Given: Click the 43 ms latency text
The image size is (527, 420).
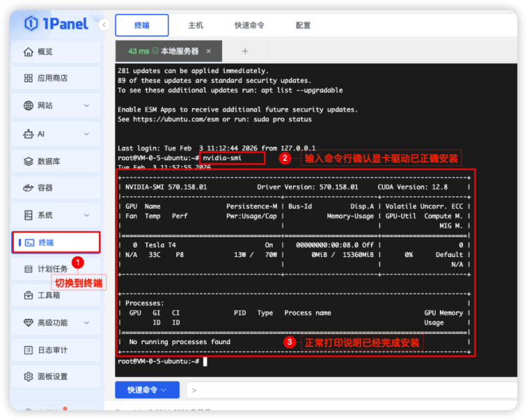Looking at the screenshot, I should 138,51.
